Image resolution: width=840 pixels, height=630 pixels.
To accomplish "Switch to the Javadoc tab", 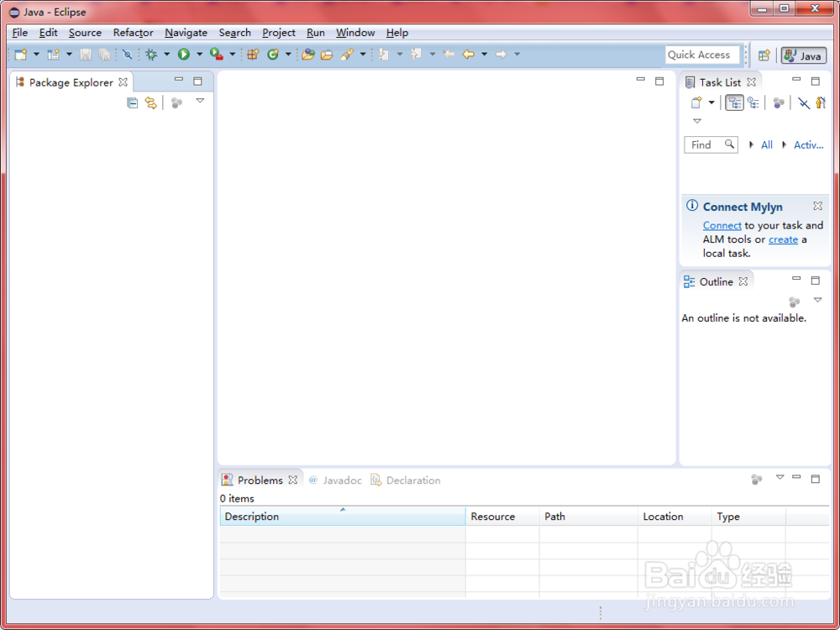I will tap(335, 480).
